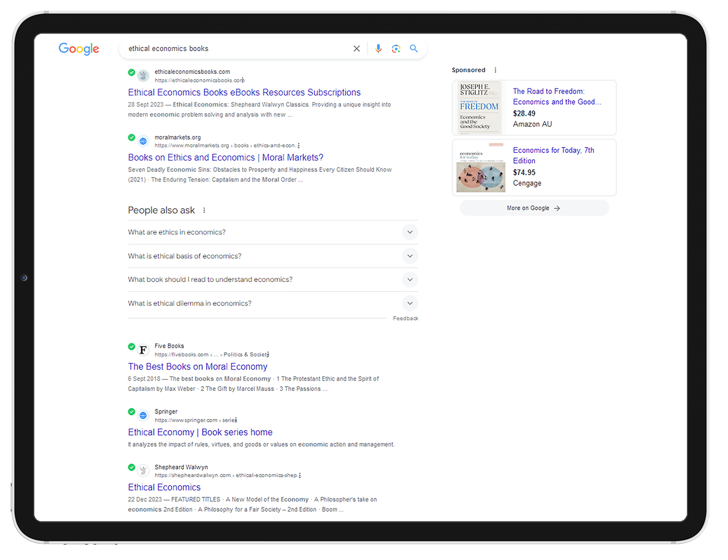Open three-dot menu for ethicaleconomicsbooks.com result
The image size is (728, 560).
tap(243, 80)
